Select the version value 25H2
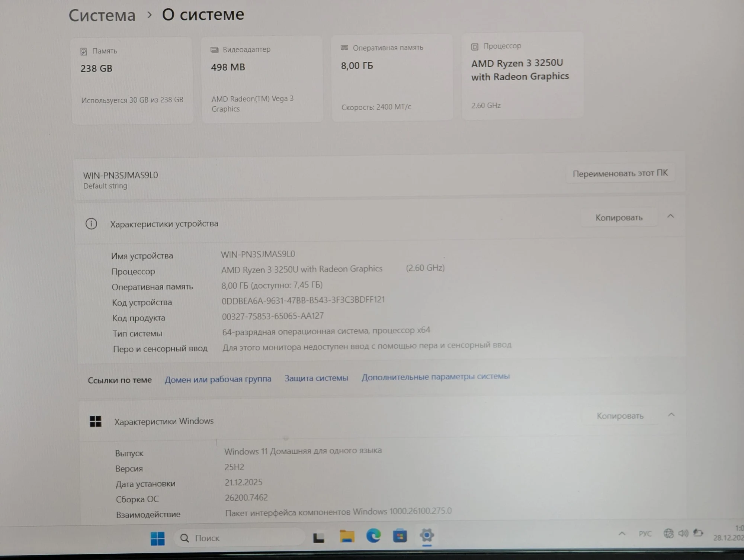 (x=234, y=467)
